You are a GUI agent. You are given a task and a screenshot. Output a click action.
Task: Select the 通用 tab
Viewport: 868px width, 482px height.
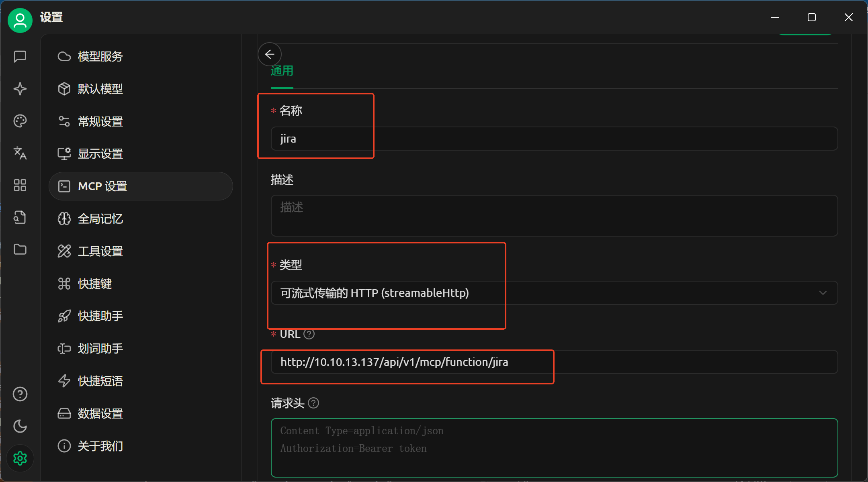(x=282, y=71)
